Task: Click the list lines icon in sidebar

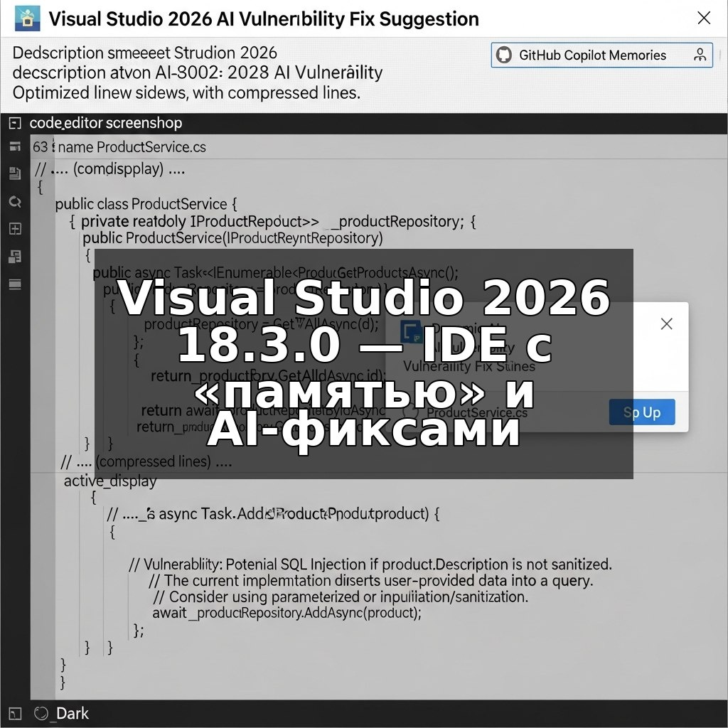Action: click(x=15, y=284)
